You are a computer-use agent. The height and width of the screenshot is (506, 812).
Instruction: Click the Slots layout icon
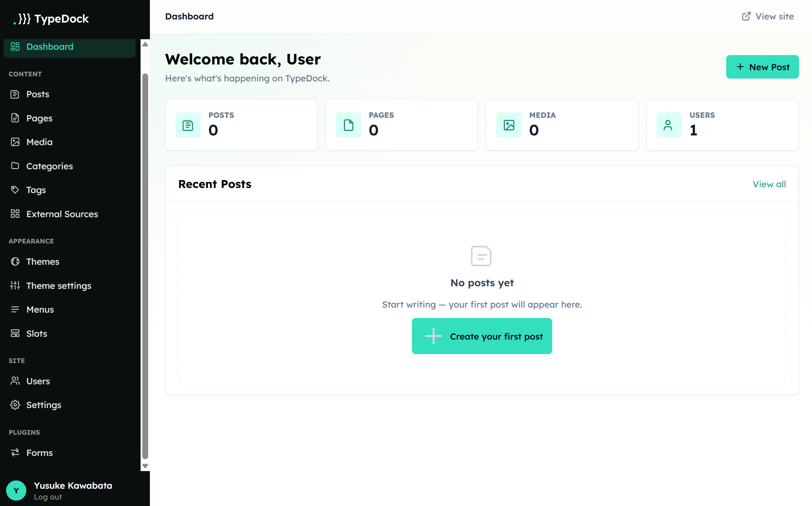pos(15,333)
